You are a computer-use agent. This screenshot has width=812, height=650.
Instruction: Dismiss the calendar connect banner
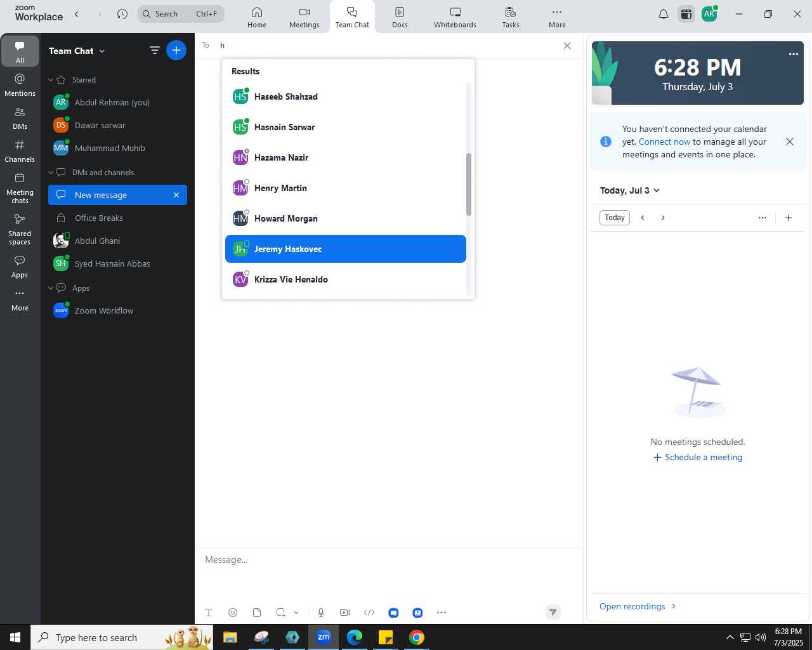pyautogui.click(x=790, y=142)
